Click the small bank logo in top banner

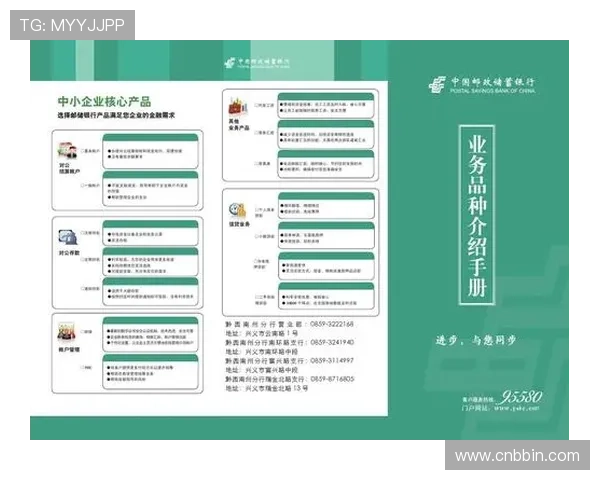[x=230, y=62]
